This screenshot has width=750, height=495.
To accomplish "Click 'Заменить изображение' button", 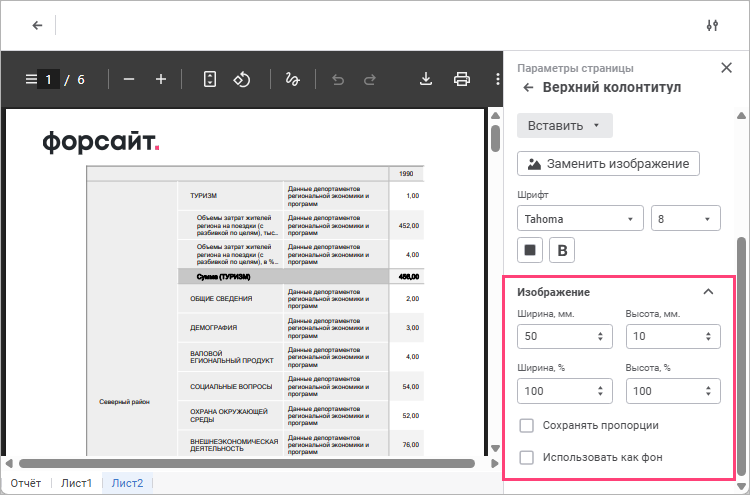I will tap(608, 163).
